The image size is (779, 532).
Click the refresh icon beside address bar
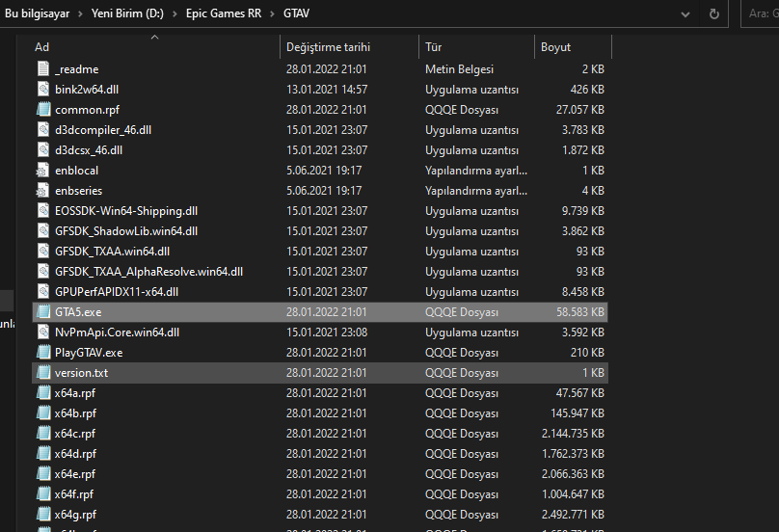[x=714, y=14]
